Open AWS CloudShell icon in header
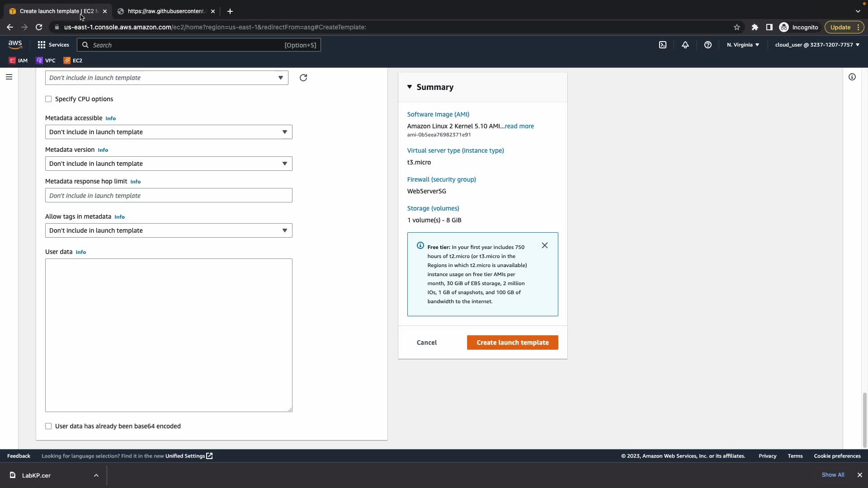The image size is (868, 488). tap(663, 45)
